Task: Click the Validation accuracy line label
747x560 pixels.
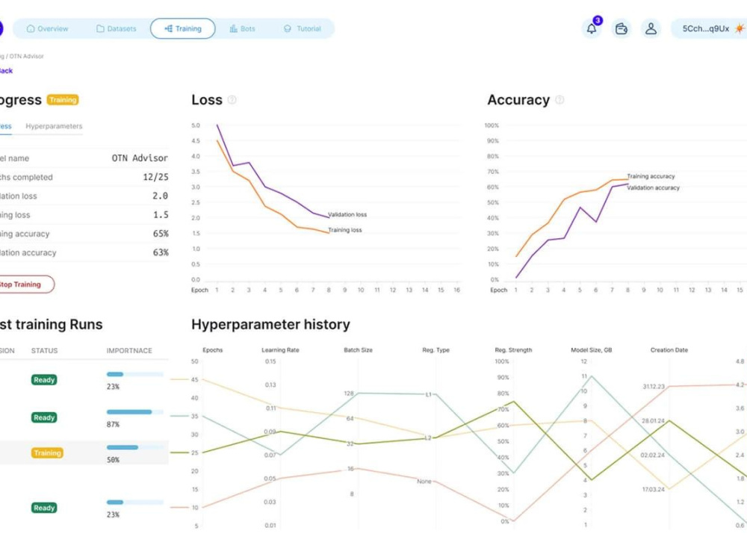Action: point(653,187)
